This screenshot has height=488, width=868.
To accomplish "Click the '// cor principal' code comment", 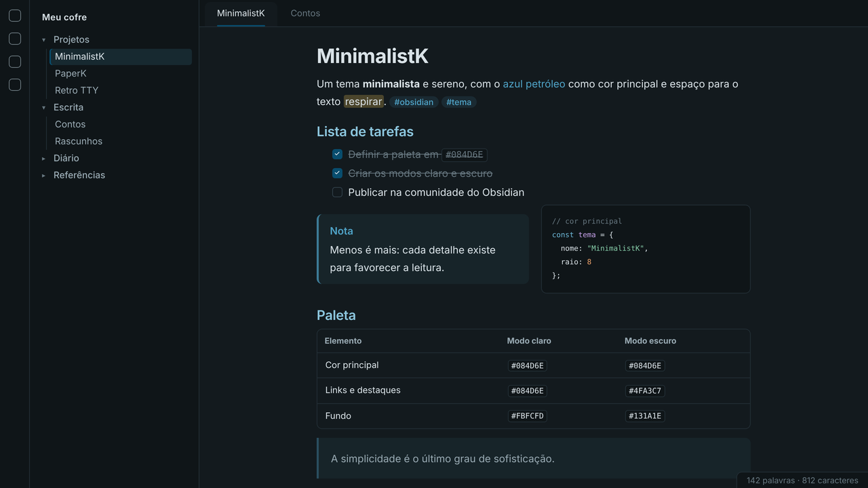I will click(x=587, y=221).
